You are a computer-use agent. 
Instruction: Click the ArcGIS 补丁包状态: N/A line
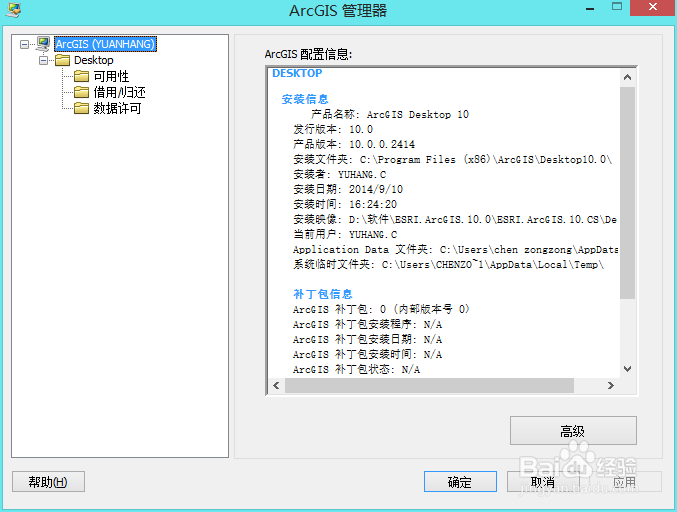[x=357, y=370]
